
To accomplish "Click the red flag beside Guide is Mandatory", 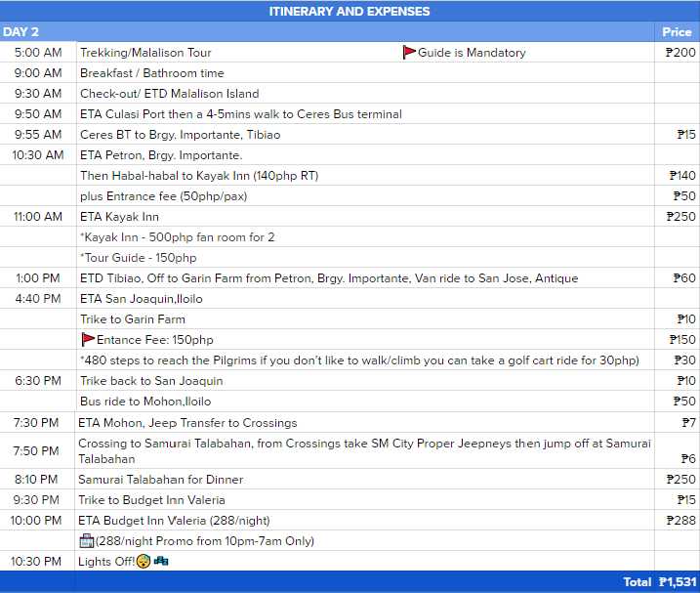I will click(409, 53).
